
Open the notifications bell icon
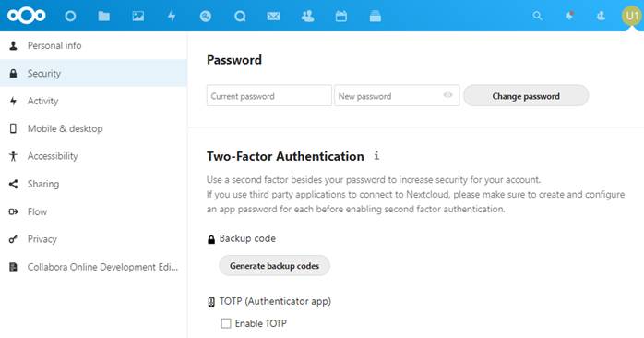(569, 16)
